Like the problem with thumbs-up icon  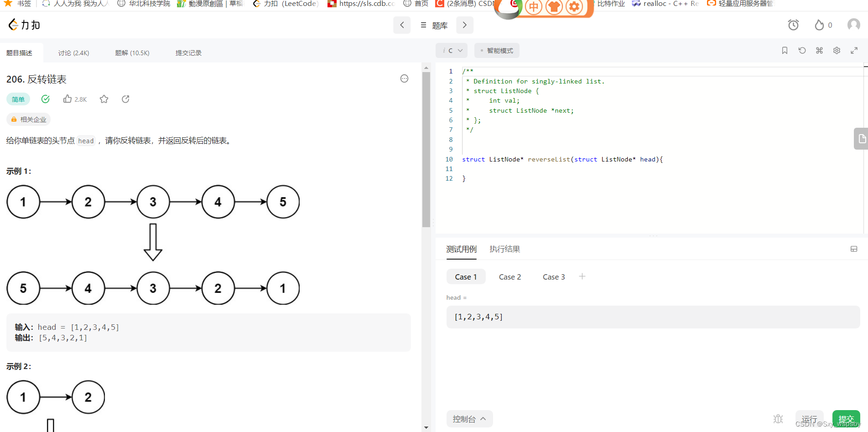(68, 99)
